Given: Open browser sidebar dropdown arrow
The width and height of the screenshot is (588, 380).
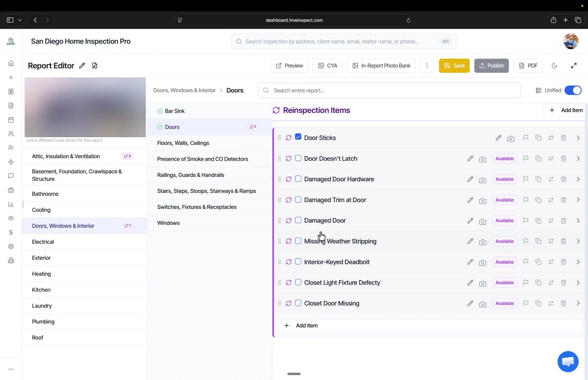Looking at the screenshot, I should point(20,20).
